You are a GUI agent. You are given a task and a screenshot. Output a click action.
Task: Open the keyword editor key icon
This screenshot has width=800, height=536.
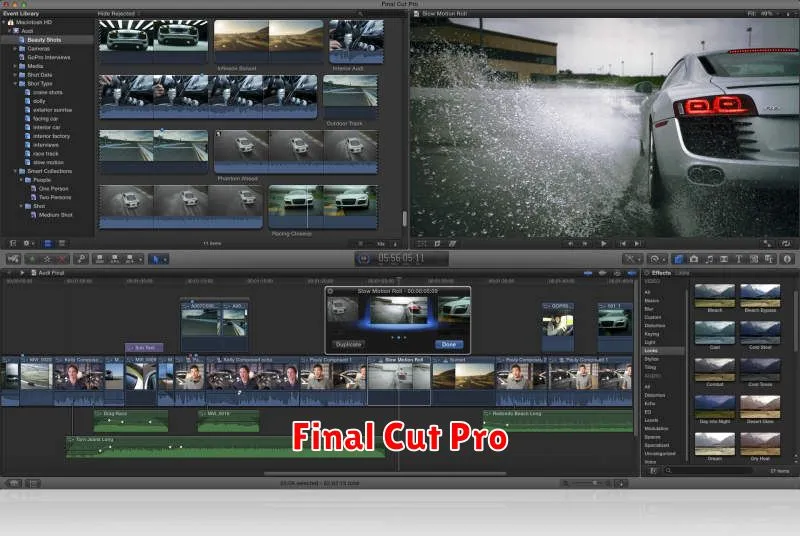tap(81, 259)
